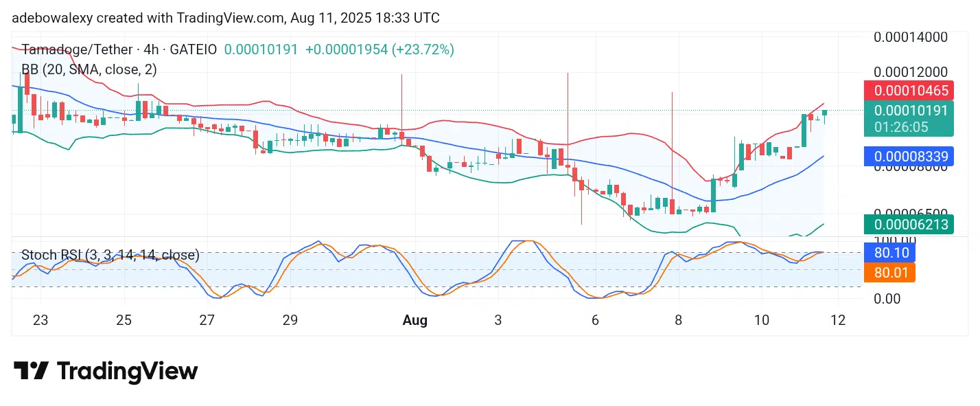The width and height of the screenshot is (980, 406).
Task: Click the 0.00014000 price scale label
Action: click(x=911, y=37)
